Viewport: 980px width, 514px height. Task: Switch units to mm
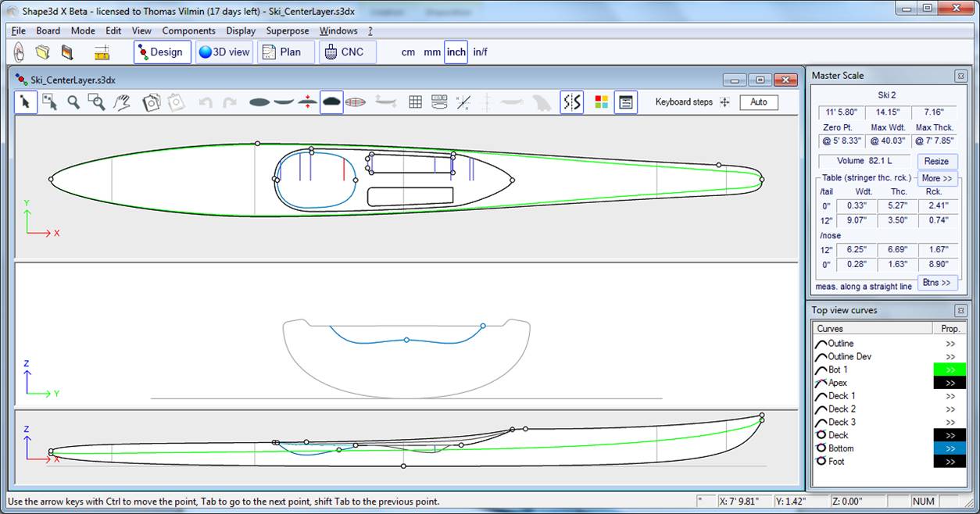click(x=432, y=52)
